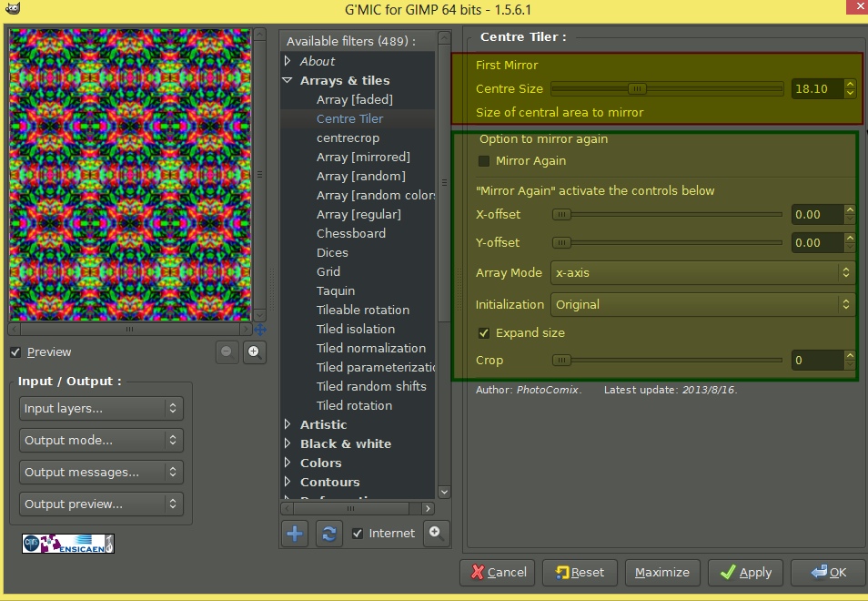Click the GIMP Wilber icon in title bar
This screenshot has height=601, width=868.
[x=12, y=8]
